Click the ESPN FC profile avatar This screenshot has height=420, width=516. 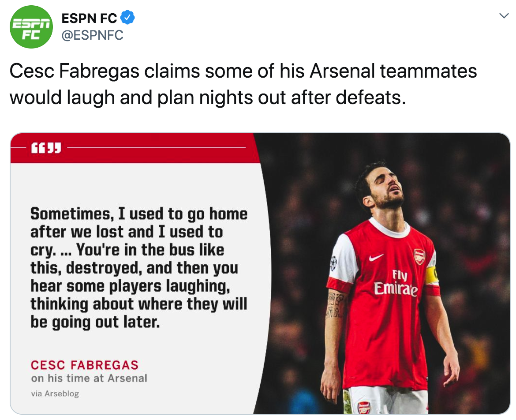click(31, 26)
